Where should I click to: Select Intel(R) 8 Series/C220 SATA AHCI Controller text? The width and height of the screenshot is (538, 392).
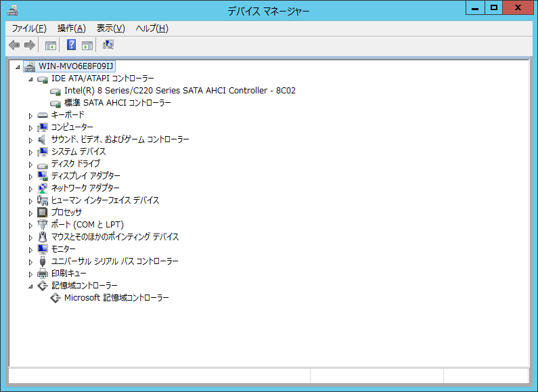[180, 91]
